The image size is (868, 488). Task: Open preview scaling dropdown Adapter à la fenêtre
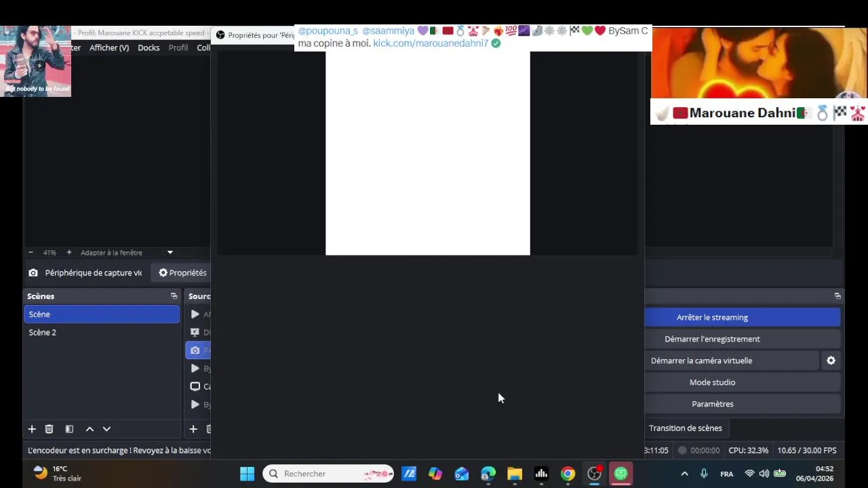[126, 252]
